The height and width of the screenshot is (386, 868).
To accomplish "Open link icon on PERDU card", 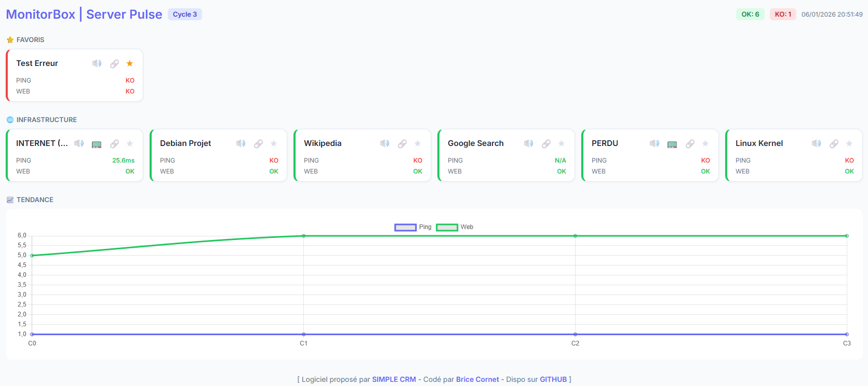I will point(690,143).
